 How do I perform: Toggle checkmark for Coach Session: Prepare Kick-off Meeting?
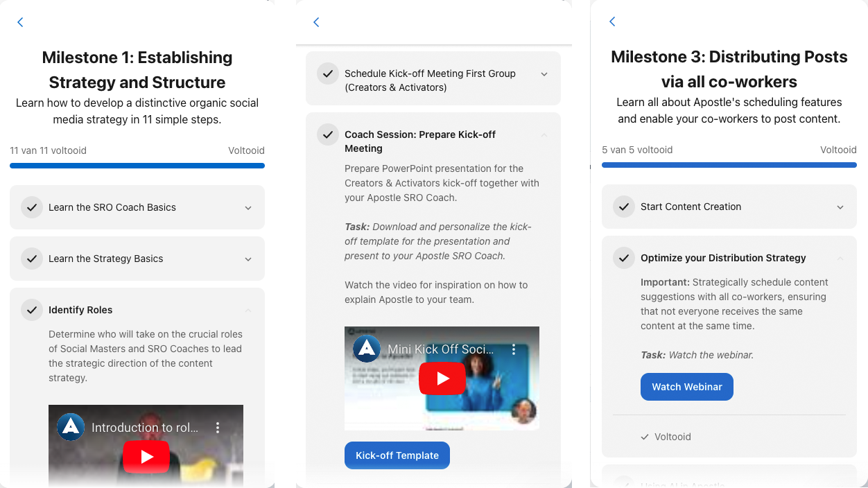(328, 134)
